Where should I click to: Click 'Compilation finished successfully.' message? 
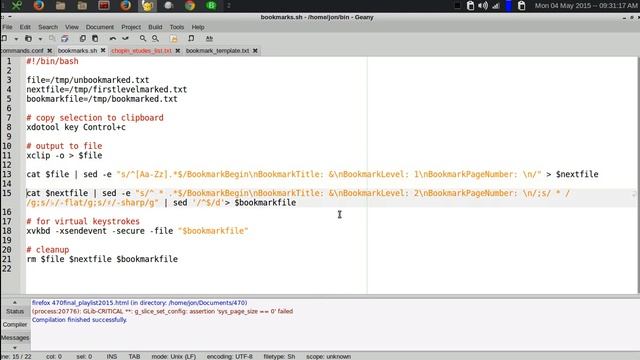click(79, 320)
